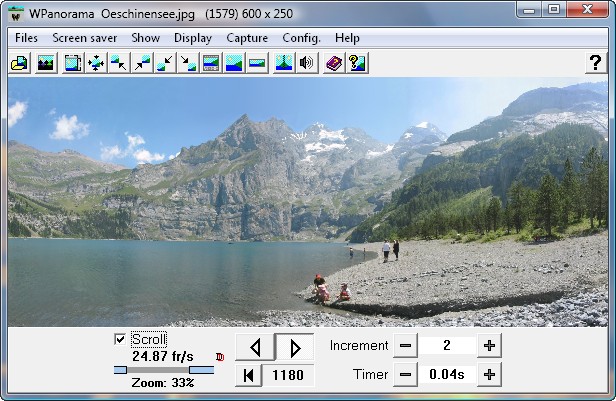Image resolution: width=616 pixels, height=401 pixels.
Task: Open the Show menu
Action: click(x=146, y=38)
